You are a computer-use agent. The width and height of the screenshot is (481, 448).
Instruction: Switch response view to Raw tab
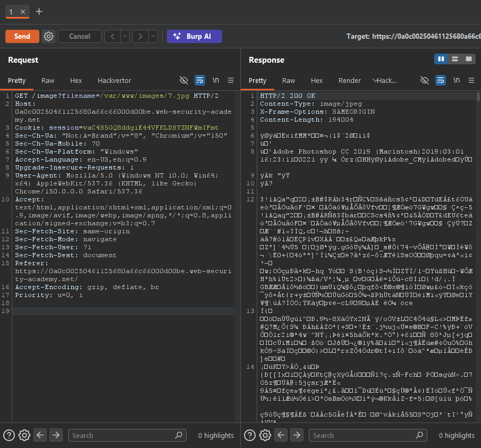[x=289, y=81]
